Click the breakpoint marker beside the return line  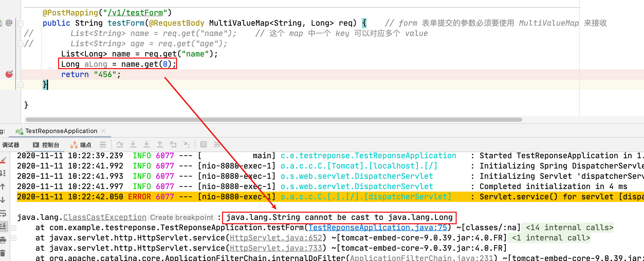tap(9, 74)
